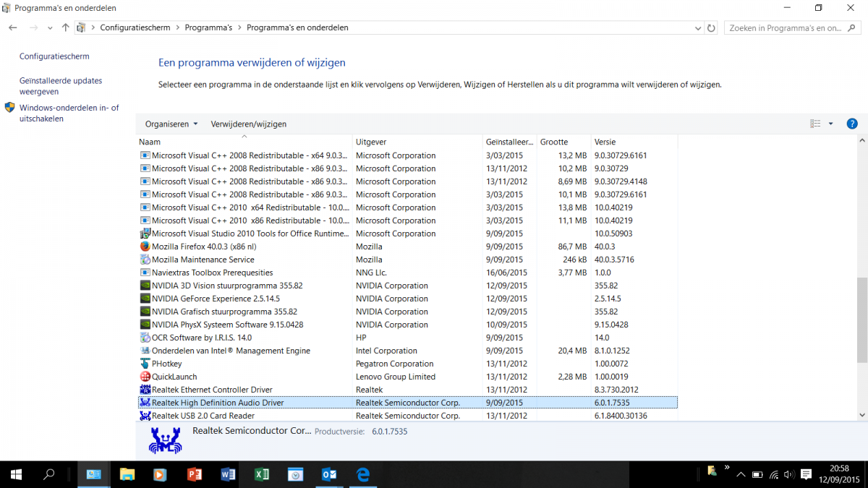The image size is (868, 488).
Task: Open Windows-onderdelen in- of uitschakelen link
Action: 69,114
